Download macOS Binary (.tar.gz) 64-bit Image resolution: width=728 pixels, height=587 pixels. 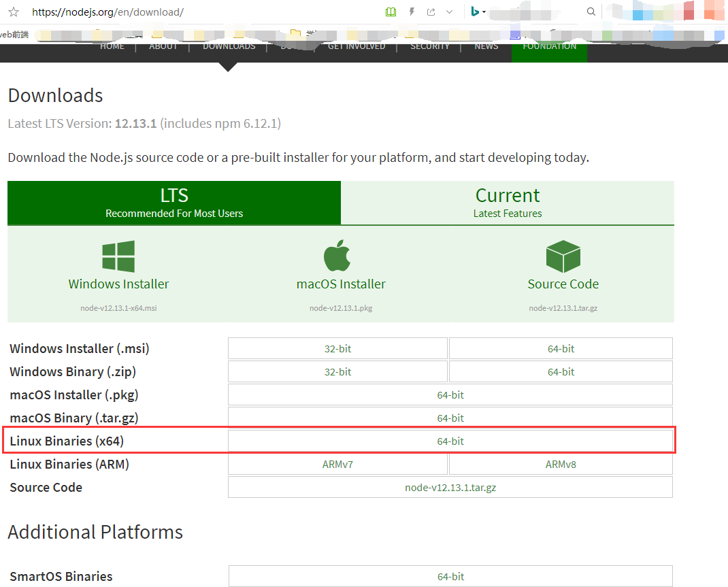pos(450,418)
